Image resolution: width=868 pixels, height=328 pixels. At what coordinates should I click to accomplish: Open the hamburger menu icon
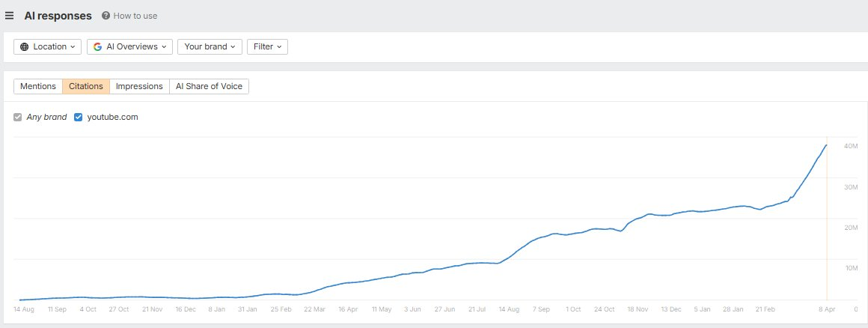point(10,16)
